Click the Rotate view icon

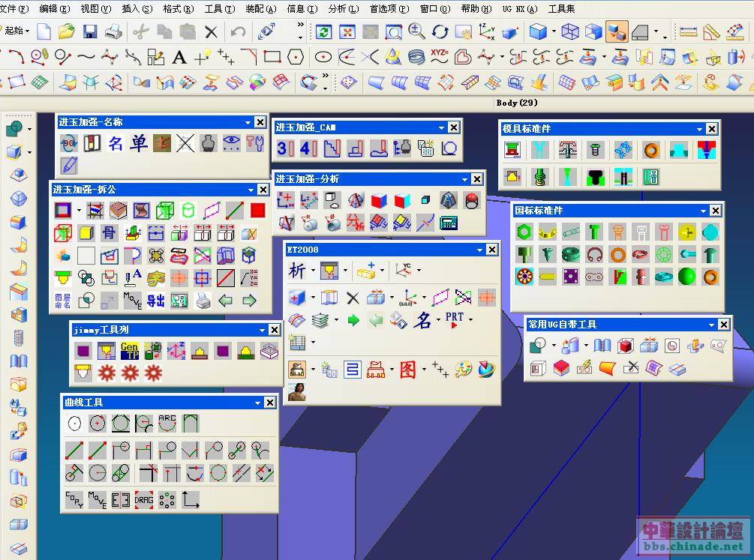coord(440,31)
